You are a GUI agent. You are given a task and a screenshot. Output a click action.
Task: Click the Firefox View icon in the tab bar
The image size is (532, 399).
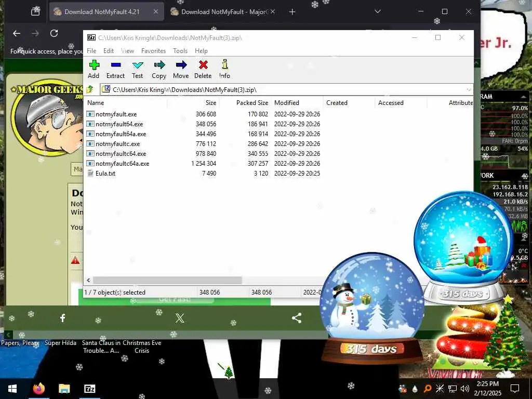point(35,11)
